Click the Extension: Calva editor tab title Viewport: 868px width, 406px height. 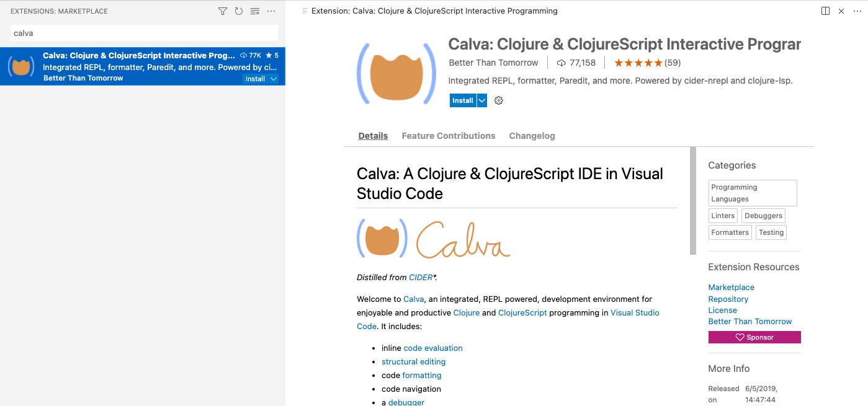point(434,11)
